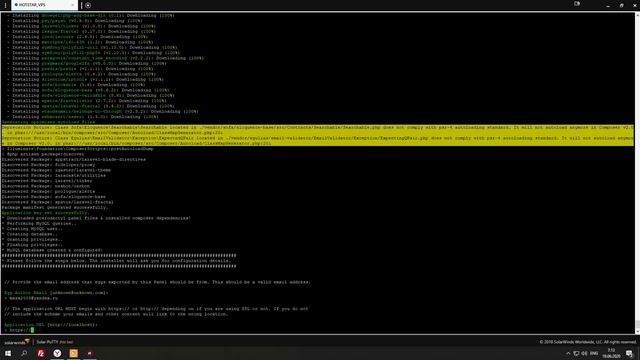Viewport: 640px width, 360px height.
Task: Click the SolarWinds copyright notice
Action: coord(588,342)
